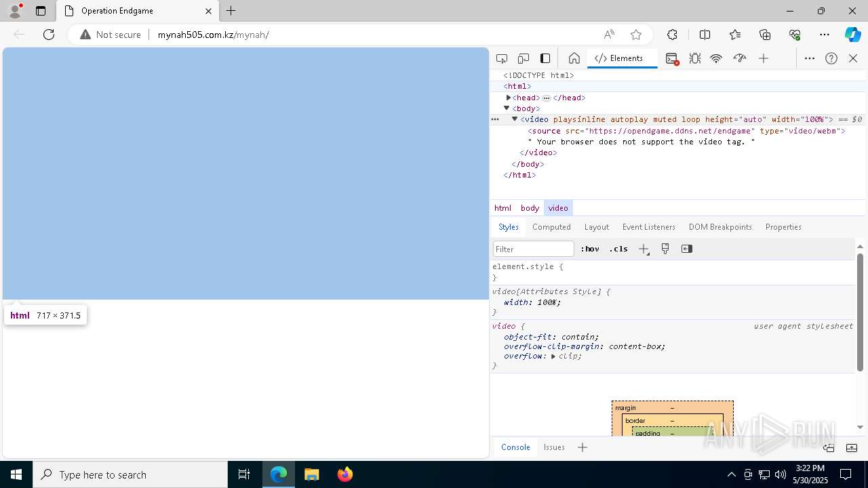Screen dimensions: 868x488
Task: Add new style rule plus button
Action: pos(644,249)
